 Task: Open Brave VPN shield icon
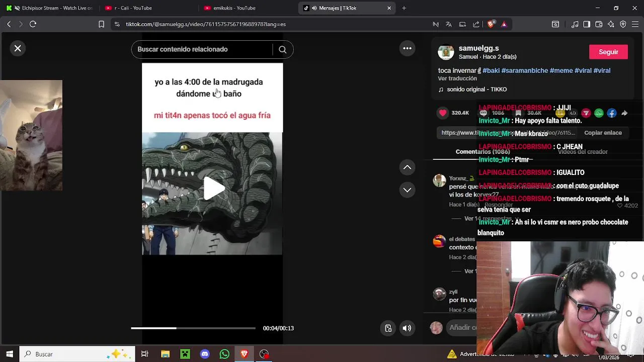click(x=623, y=24)
